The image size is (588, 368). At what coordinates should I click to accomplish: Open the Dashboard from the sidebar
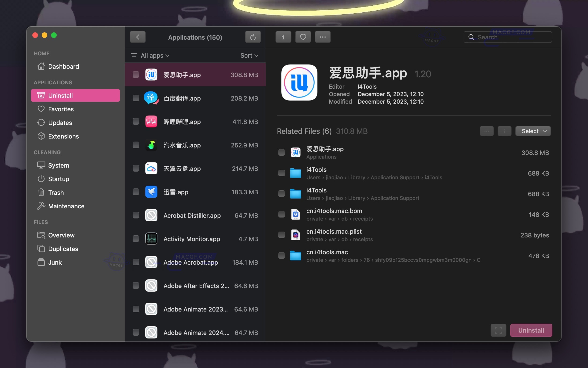pyautogui.click(x=63, y=66)
